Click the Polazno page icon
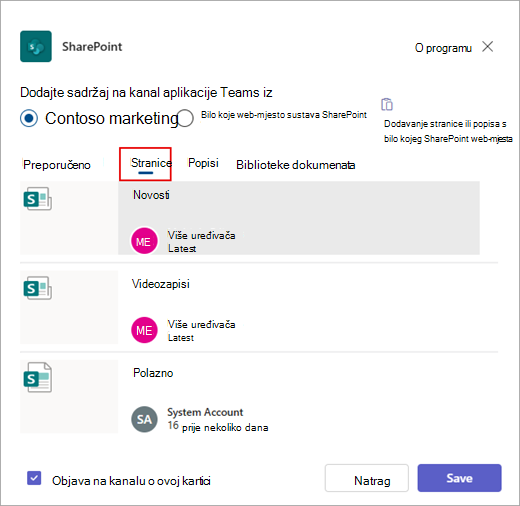The image size is (520, 506). click(37, 377)
